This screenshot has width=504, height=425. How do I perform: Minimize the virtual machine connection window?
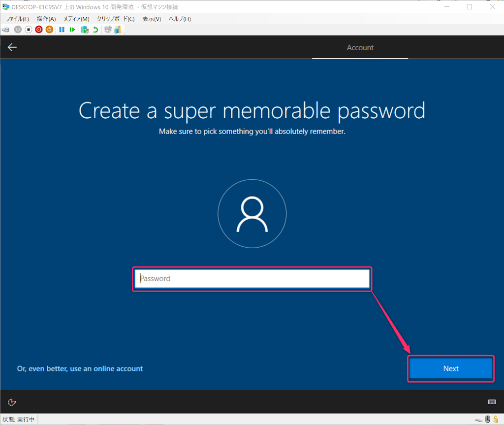point(447,7)
